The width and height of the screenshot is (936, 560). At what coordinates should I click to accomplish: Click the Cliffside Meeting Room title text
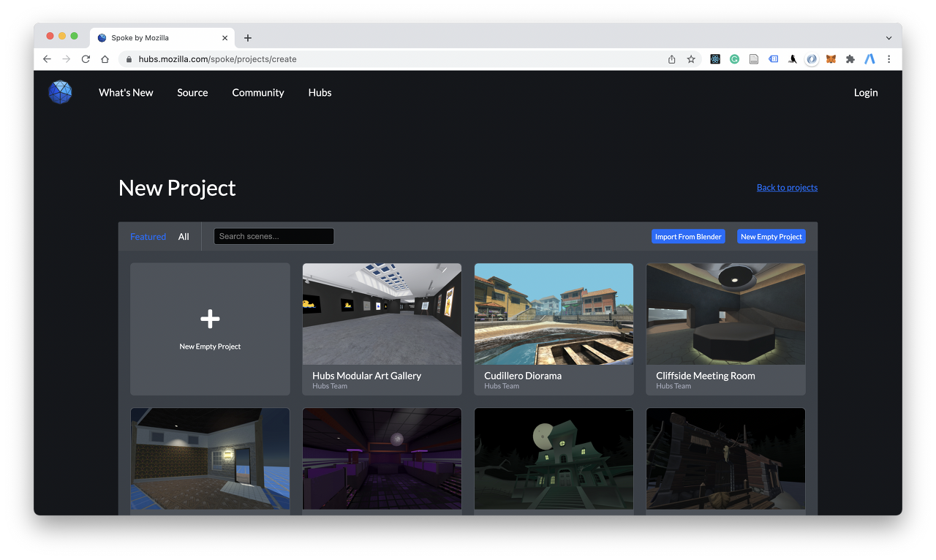(x=706, y=375)
